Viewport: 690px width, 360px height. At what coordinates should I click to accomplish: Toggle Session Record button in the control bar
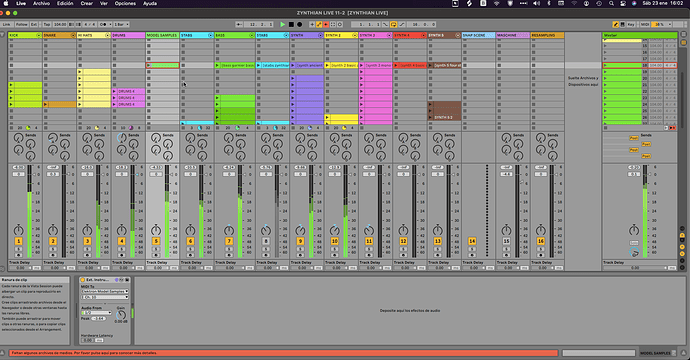coord(340,25)
